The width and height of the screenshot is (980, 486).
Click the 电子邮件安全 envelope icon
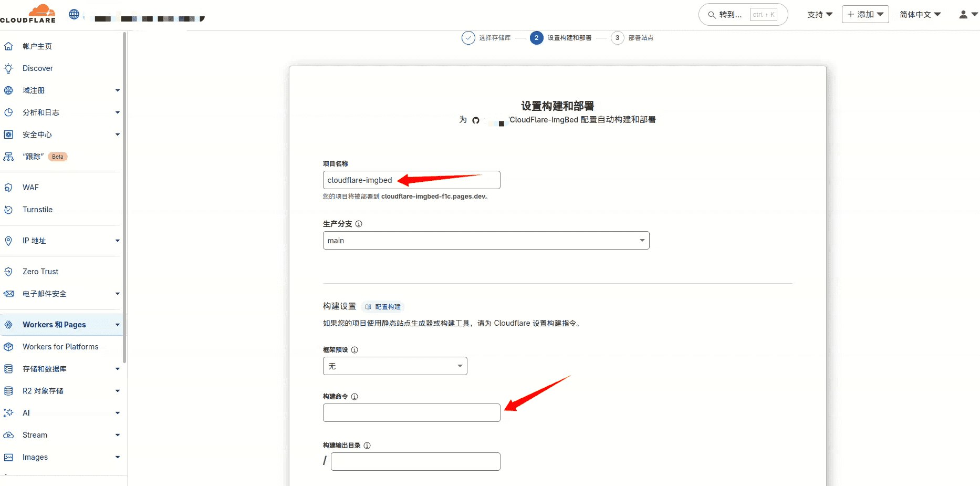click(8, 294)
